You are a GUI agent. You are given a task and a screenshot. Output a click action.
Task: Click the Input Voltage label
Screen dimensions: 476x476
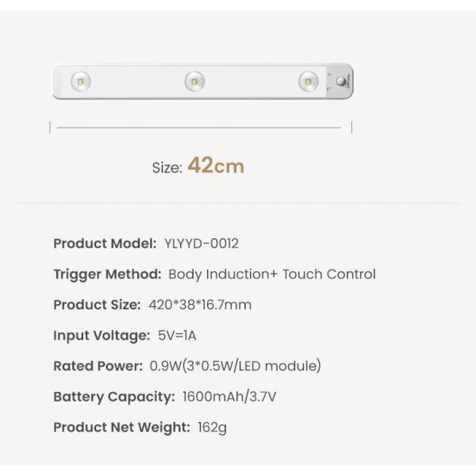102,336
